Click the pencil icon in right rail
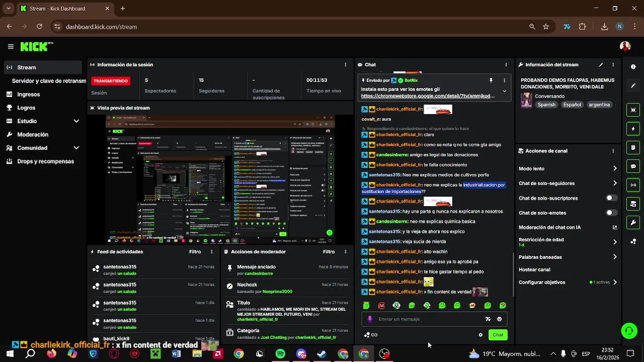644x362 pixels. point(633,85)
